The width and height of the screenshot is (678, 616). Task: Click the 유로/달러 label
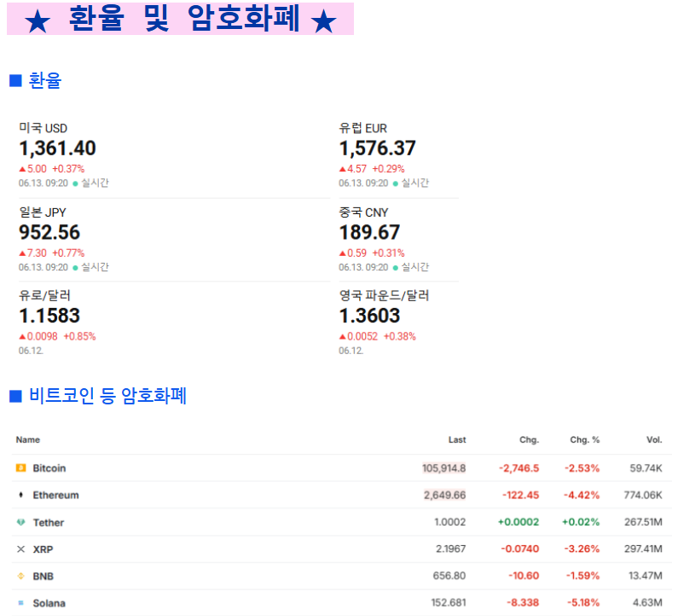[44, 295]
